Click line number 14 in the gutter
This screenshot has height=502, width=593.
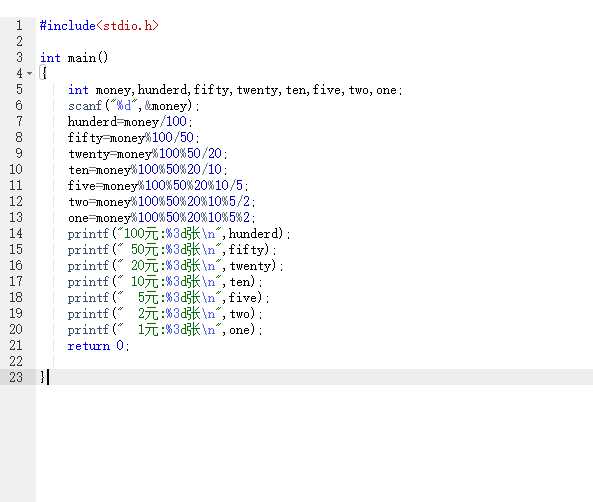point(16,233)
